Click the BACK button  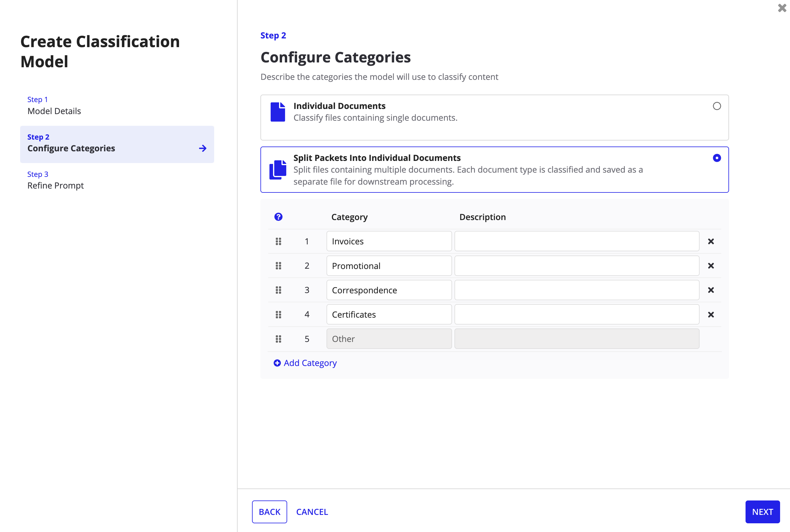point(269,512)
